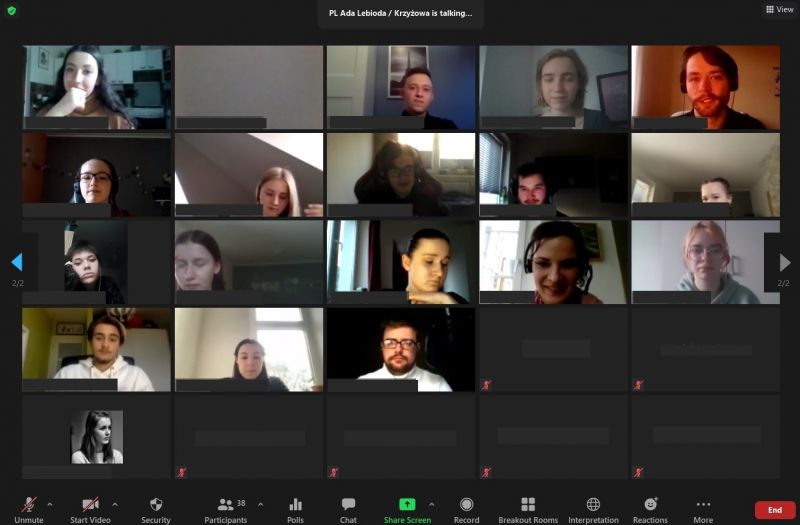Change layout with the View button
The image size is (800, 525).
[780, 9]
